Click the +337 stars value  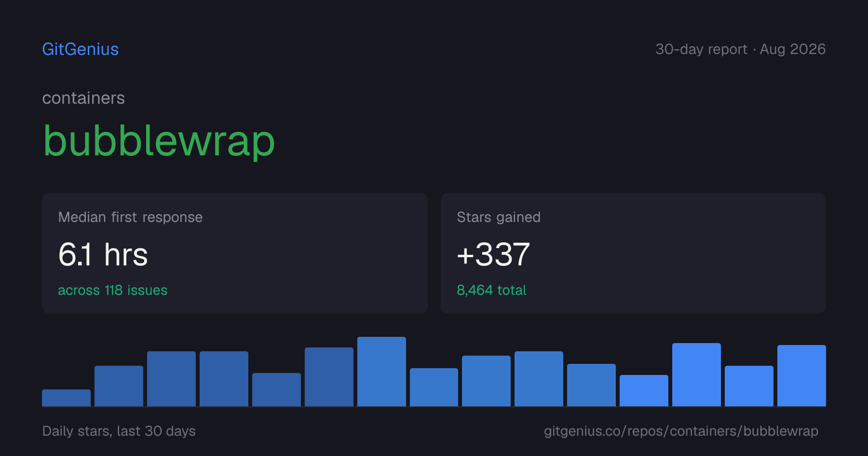point(493,254)
